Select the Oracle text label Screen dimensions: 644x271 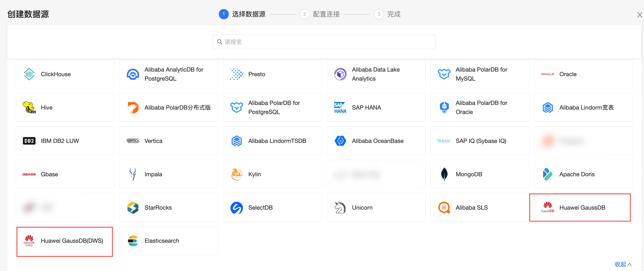click(568, 74)
